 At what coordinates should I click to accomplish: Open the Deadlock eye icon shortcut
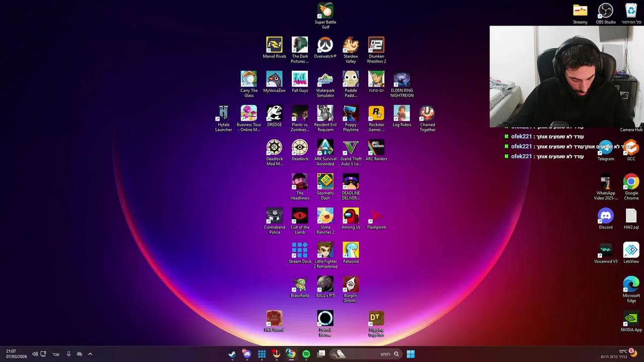click(300, 150)
